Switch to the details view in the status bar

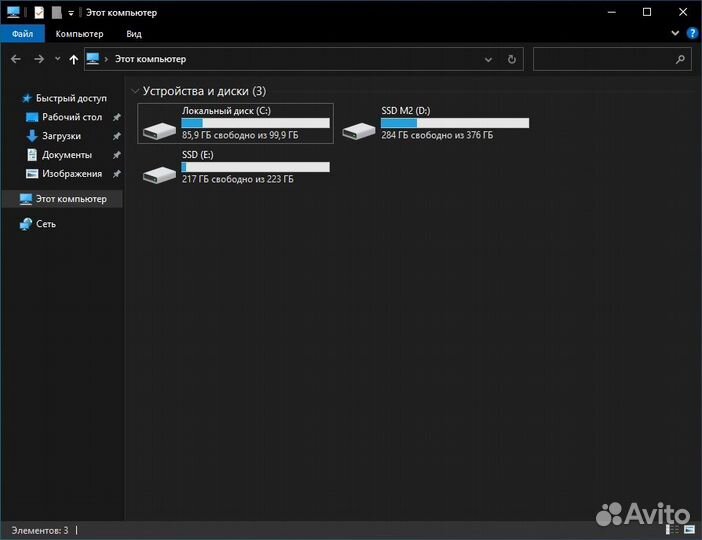tap(678, 529)
